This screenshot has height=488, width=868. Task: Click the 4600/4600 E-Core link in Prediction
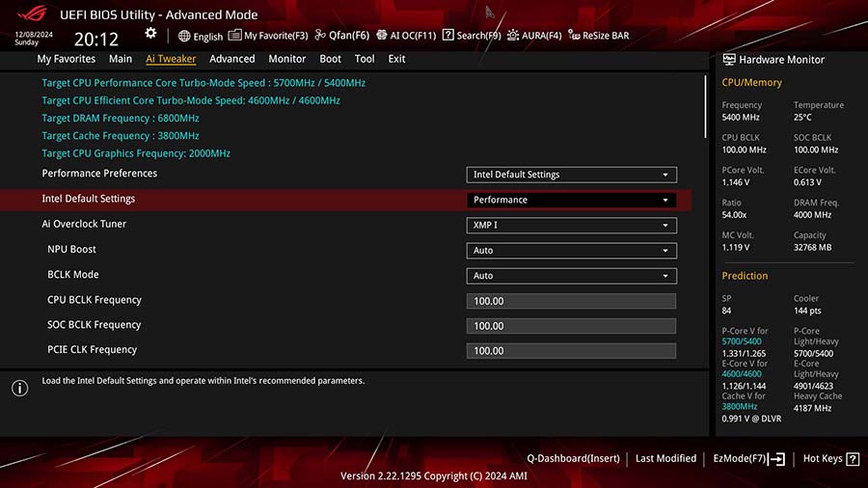point(742,374)
